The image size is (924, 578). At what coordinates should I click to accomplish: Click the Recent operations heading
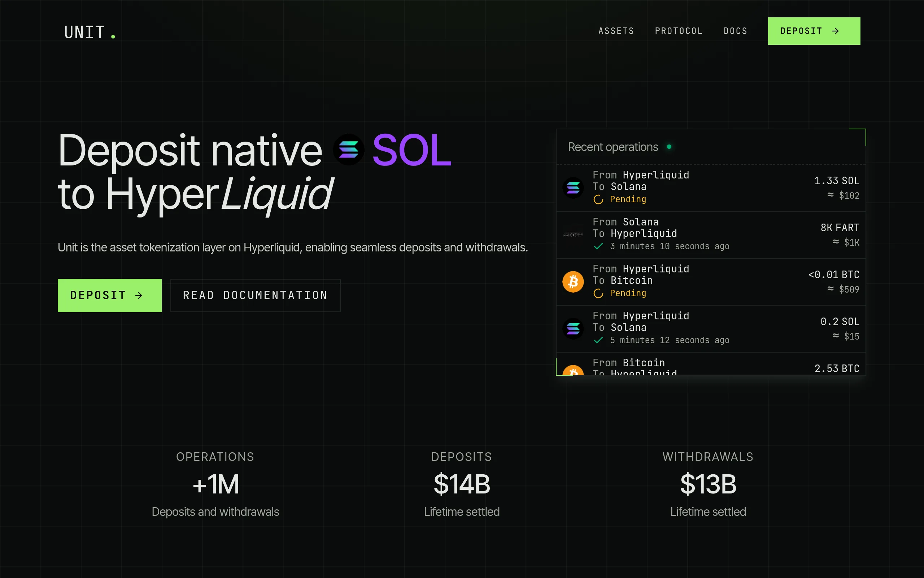[613, 147]
